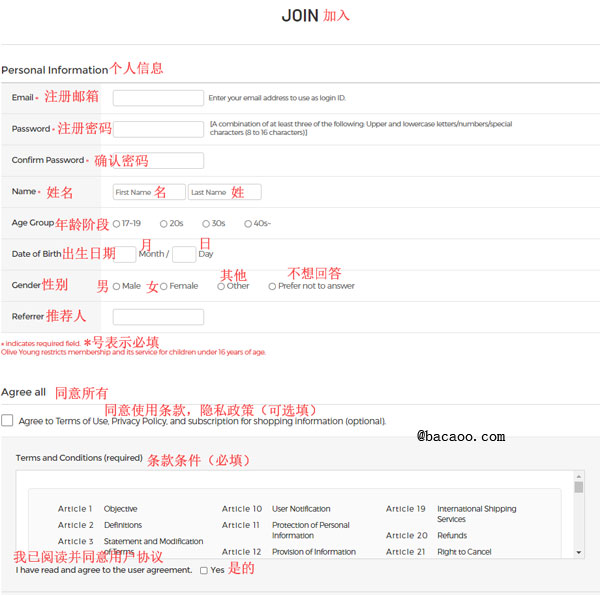Click the Password input field
This screenshot has width=600, height=596.
[158, 129]
